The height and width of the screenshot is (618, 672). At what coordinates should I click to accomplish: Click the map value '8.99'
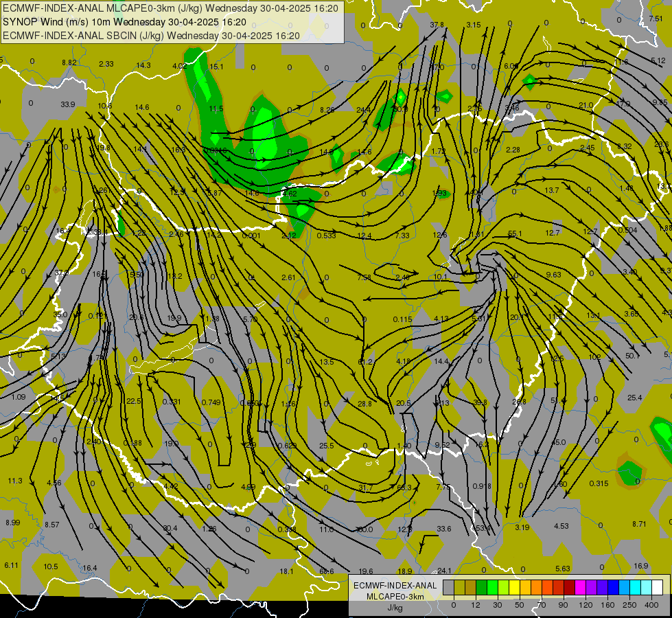click(x=13, y=523)
